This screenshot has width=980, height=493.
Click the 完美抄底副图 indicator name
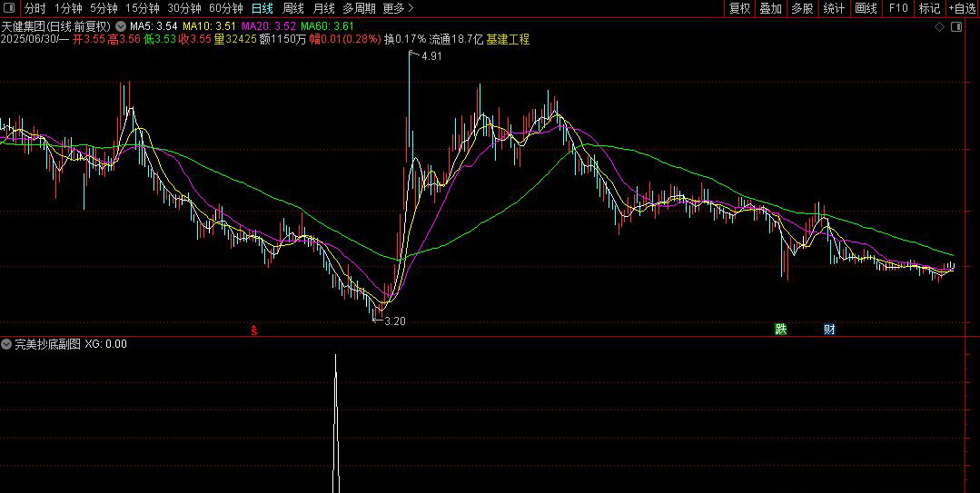47,344
